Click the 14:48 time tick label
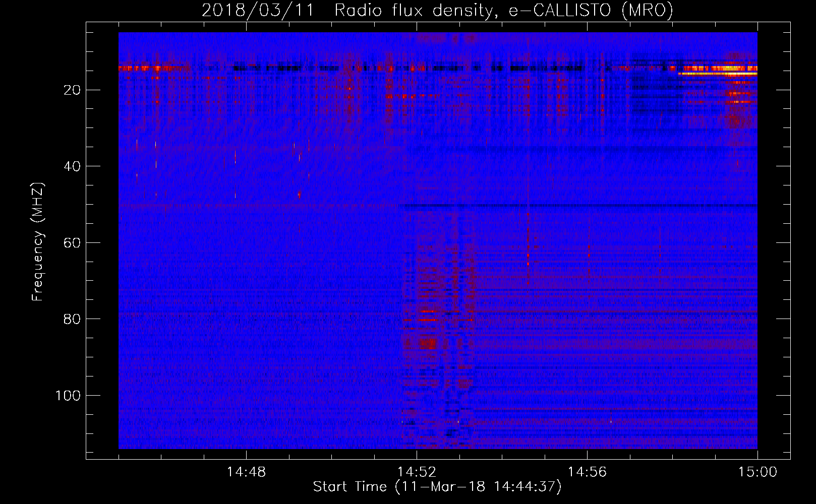Image resolution: width=816 pixels, height=504 pixels. tap(246, 472)
